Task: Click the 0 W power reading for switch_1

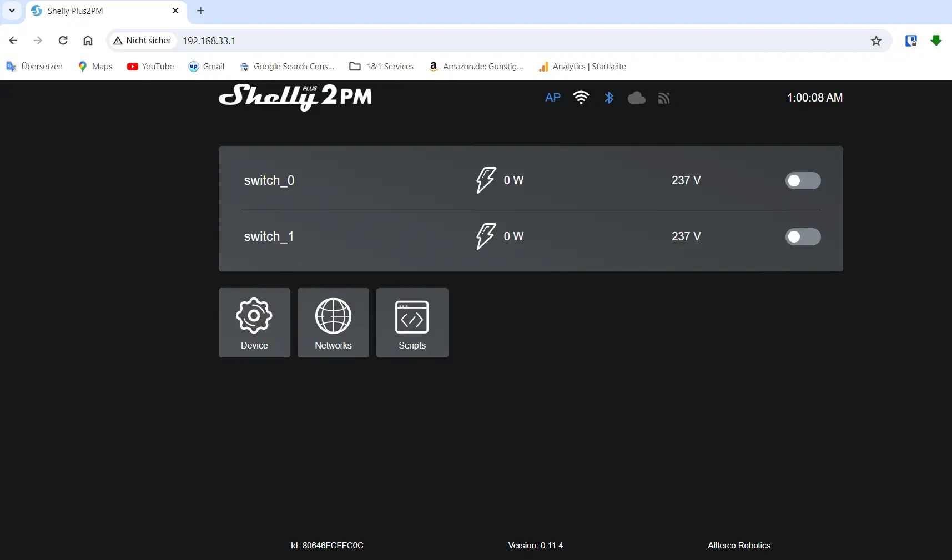Action: [513, 236]
